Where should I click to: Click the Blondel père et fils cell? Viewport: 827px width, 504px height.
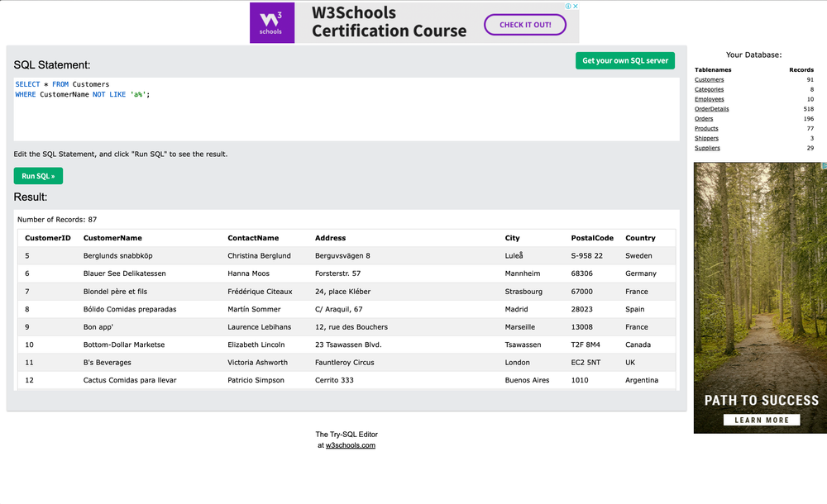(115, 292)
